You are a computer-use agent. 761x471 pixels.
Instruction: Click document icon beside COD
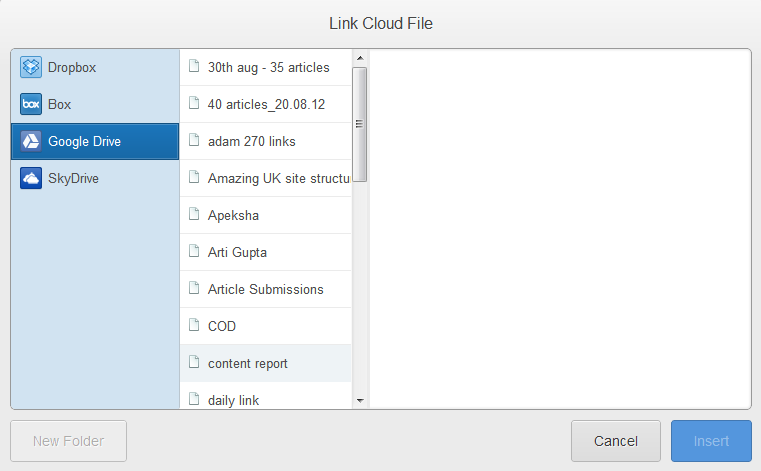[x=194, y=326]
